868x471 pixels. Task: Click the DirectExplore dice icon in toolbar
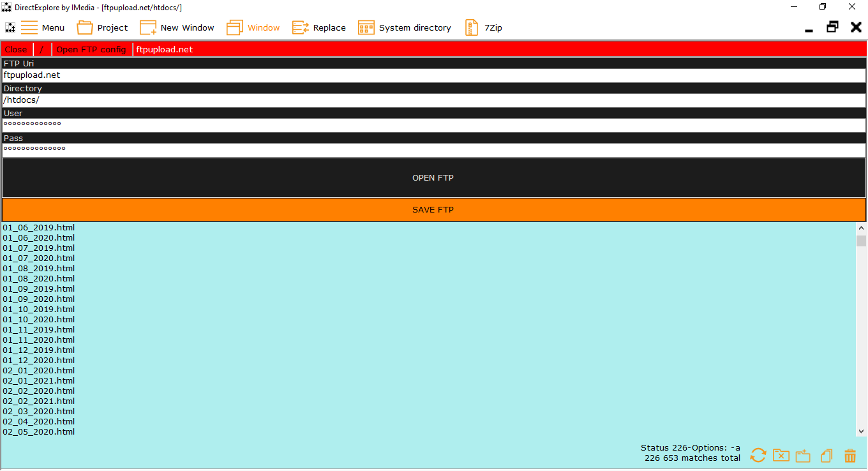(10, 27)
